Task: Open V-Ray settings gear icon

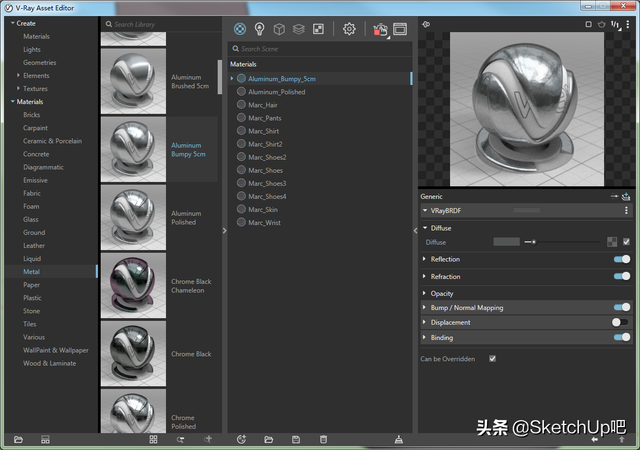Action: (349, 29)
